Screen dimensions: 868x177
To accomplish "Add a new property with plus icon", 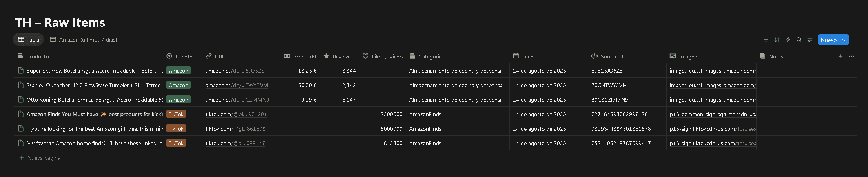I will [840, 56].
